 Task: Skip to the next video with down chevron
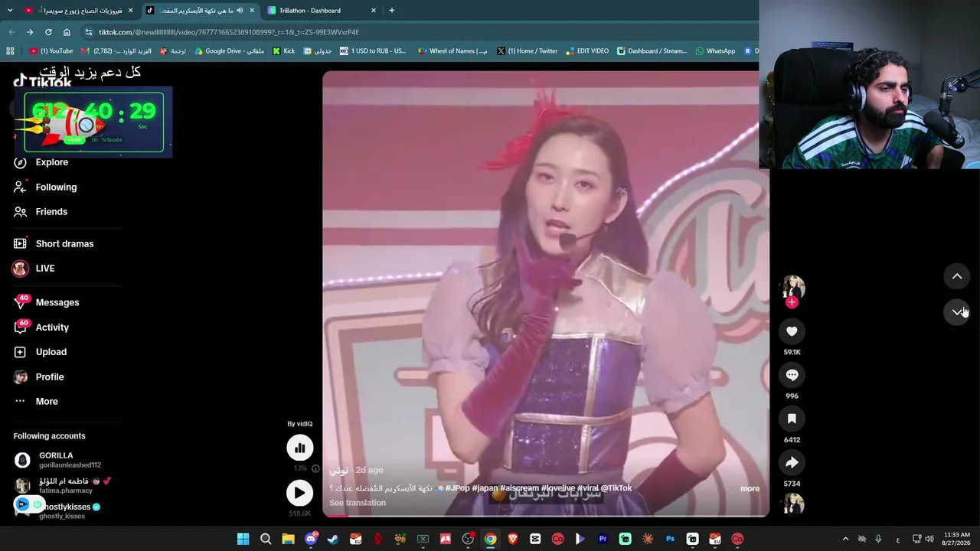[x=956, y=311]
